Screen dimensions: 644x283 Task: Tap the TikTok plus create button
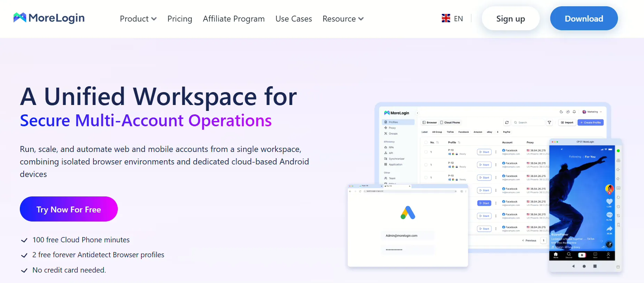(x=582, y=255)
